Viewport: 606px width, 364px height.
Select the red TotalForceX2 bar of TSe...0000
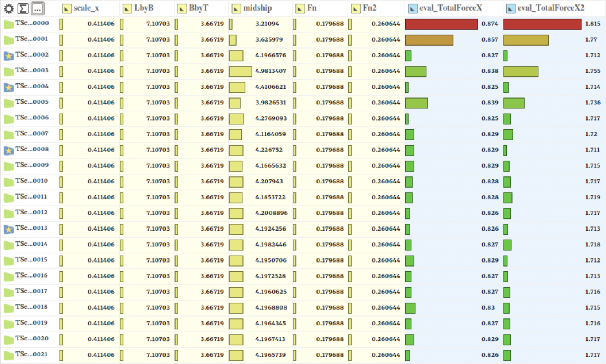(542, 24)
